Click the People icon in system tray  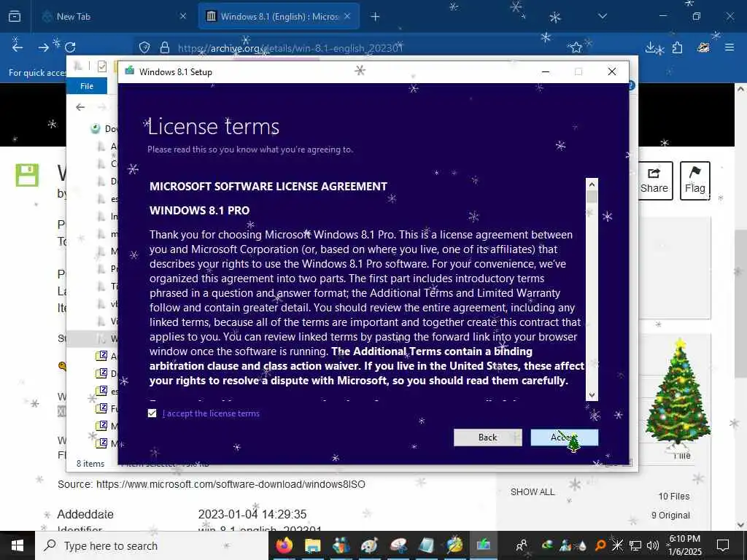[x=522, y=545]
